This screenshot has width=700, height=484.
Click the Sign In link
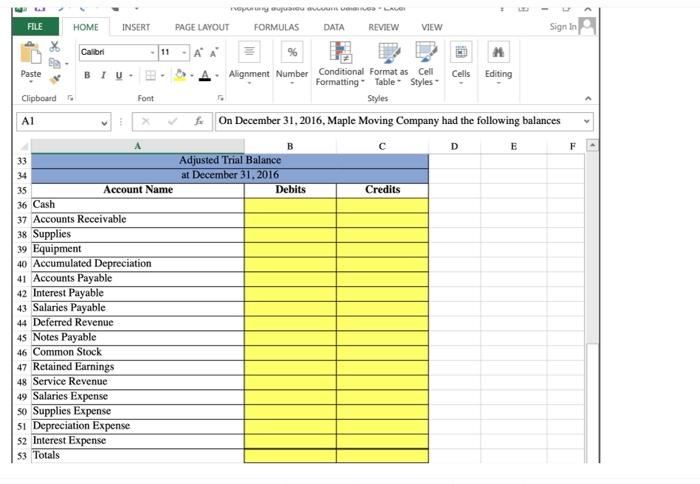(563, 26)
